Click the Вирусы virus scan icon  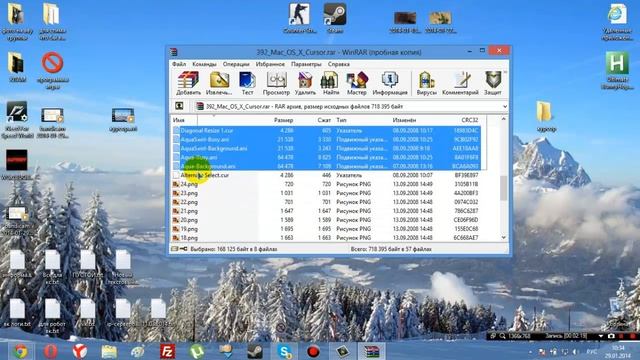tap(427, 83)
